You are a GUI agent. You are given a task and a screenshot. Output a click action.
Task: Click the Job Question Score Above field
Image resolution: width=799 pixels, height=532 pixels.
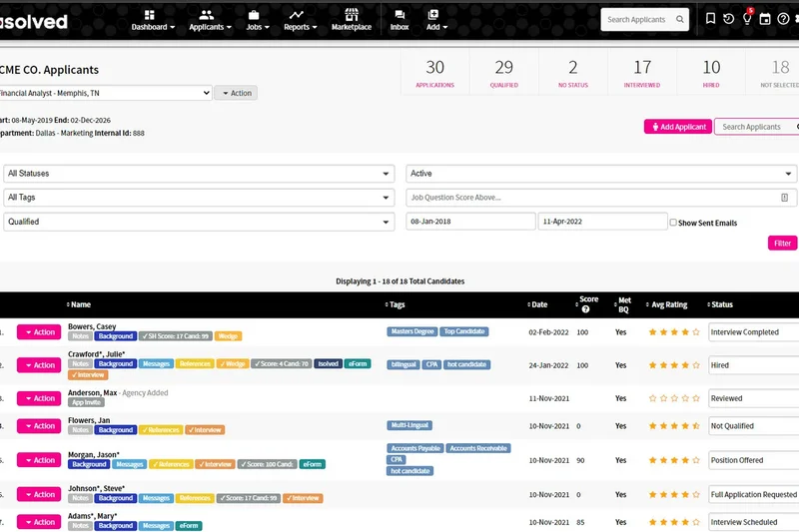[x=593, y=198]
